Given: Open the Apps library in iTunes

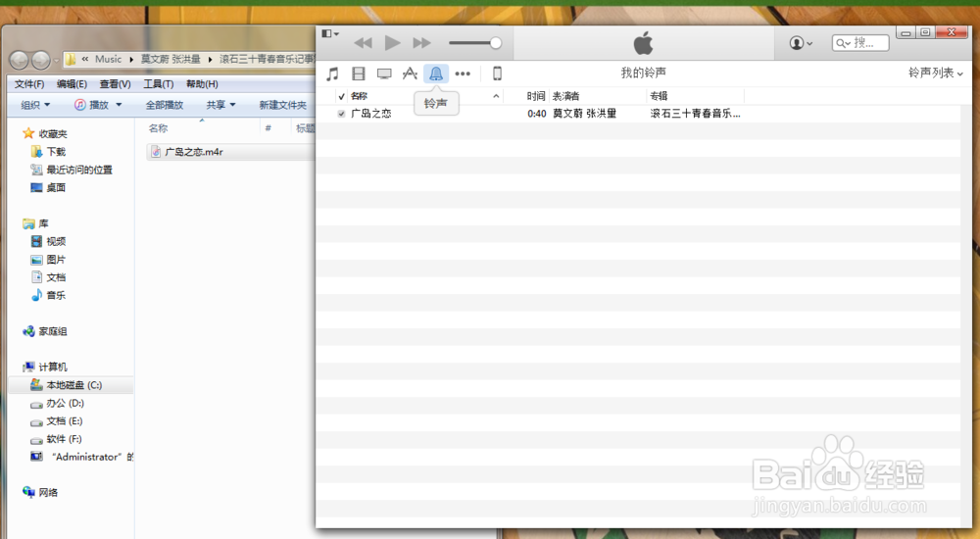Looking at the screenshot, I should click(x=410, y=73).
